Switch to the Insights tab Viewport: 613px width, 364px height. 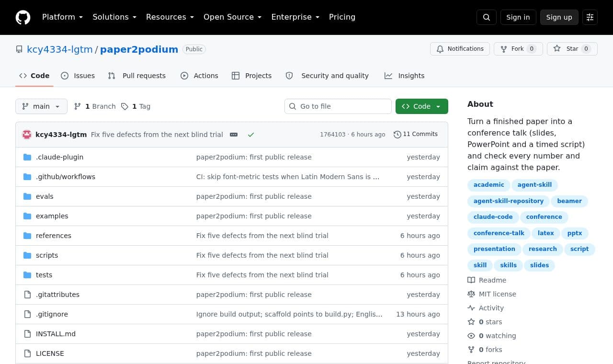(x=405, y=76)
